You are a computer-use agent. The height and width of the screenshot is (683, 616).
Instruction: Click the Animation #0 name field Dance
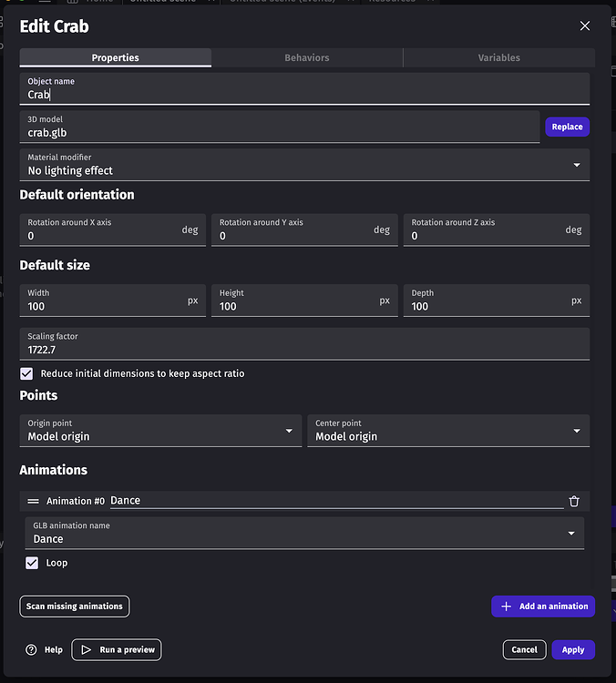(x=336, y=501)
